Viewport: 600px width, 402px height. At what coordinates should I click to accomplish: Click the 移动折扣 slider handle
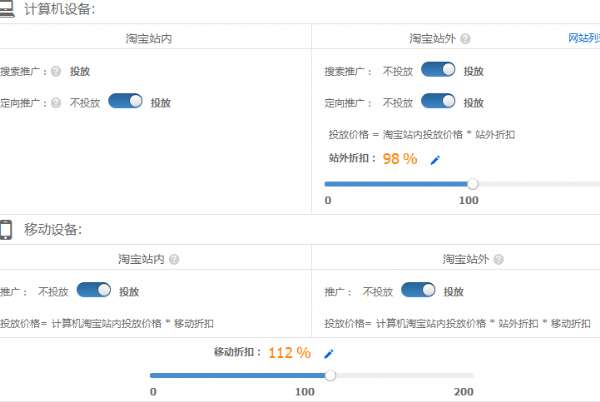(x=330, y=376)
